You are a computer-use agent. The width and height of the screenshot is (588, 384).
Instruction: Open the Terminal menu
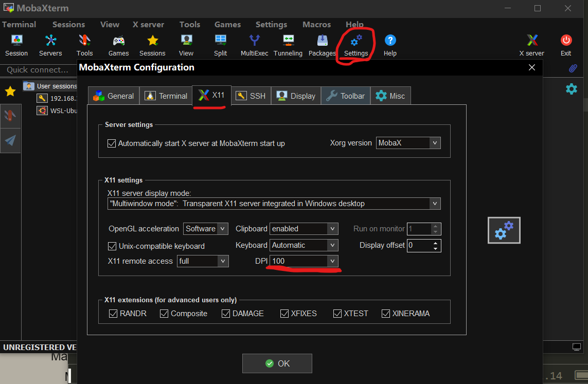(19, 24)
